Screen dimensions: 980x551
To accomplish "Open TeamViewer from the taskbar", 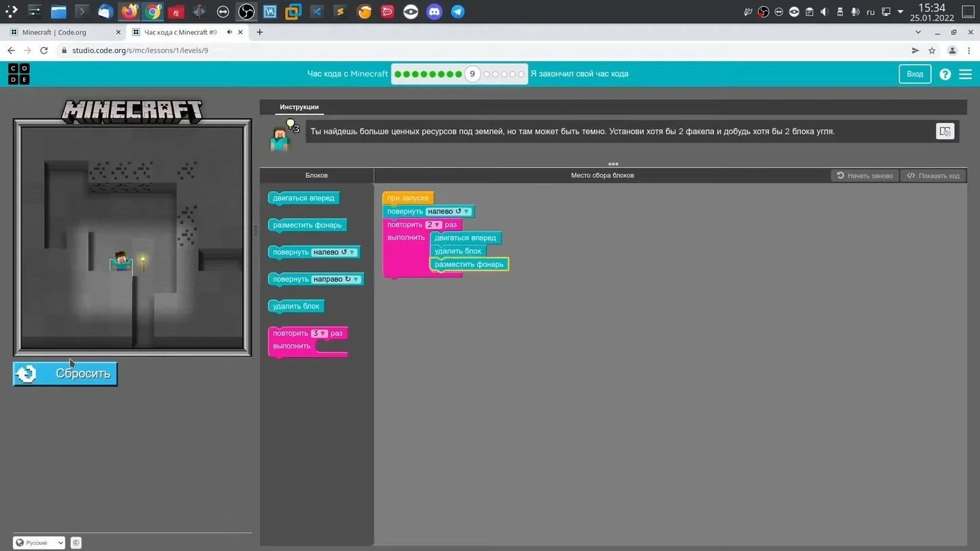I will click(223, 12).
